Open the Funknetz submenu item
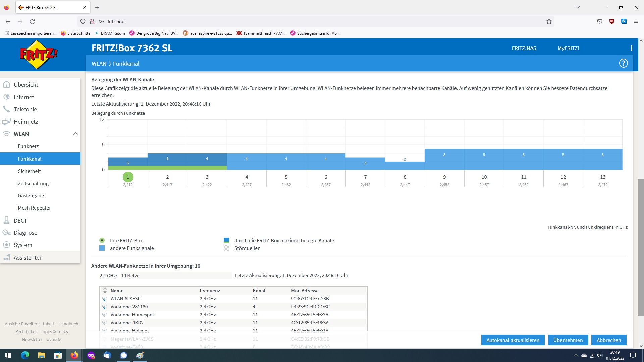The width and height of the screenshot is (644, 362). pos(28,146)
